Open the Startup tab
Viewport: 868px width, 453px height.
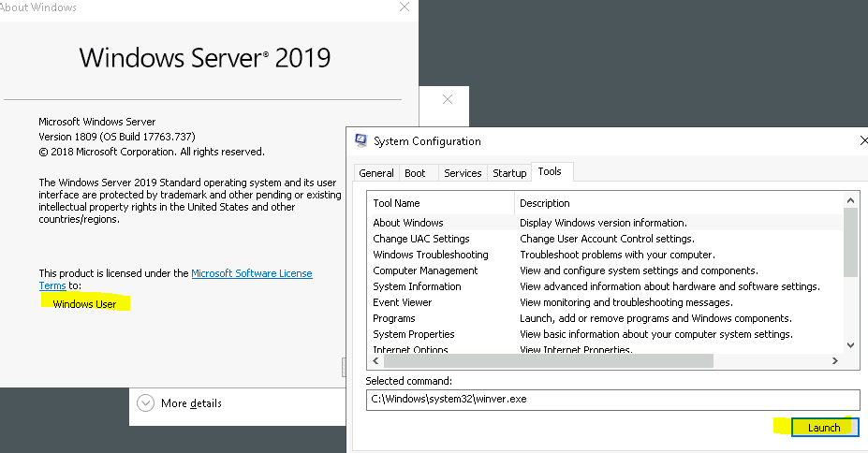pos(509,173)
